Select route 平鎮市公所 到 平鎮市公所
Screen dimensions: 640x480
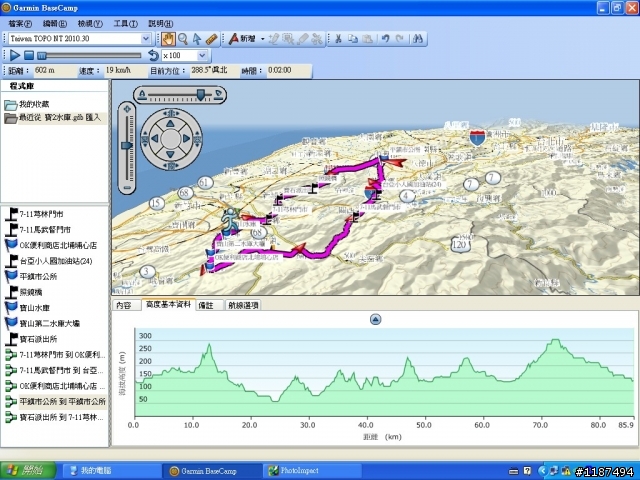pos(62,402)
